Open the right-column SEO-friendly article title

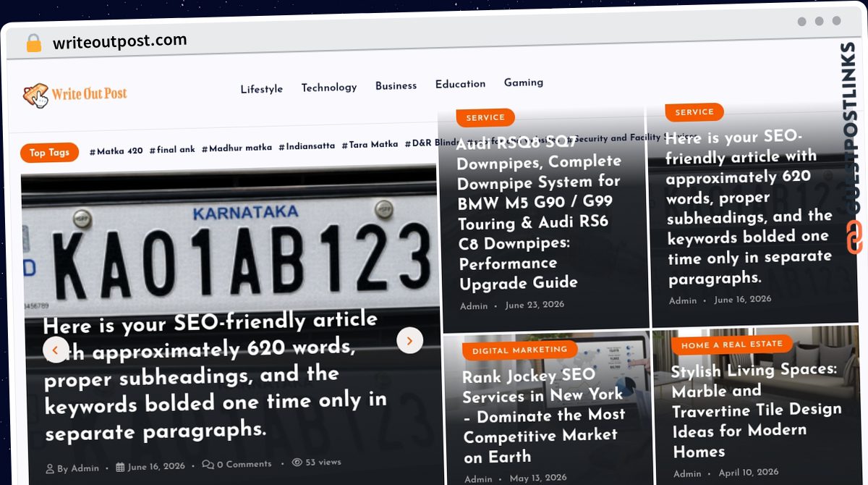coord(749,208)
